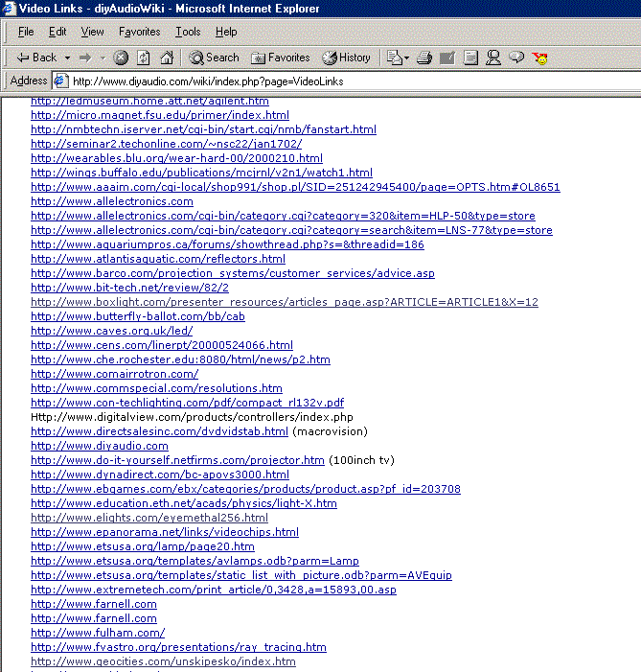Open the nmbtechn.iserver.net fanstart link

pyautogui.click(x=203, y=129)
